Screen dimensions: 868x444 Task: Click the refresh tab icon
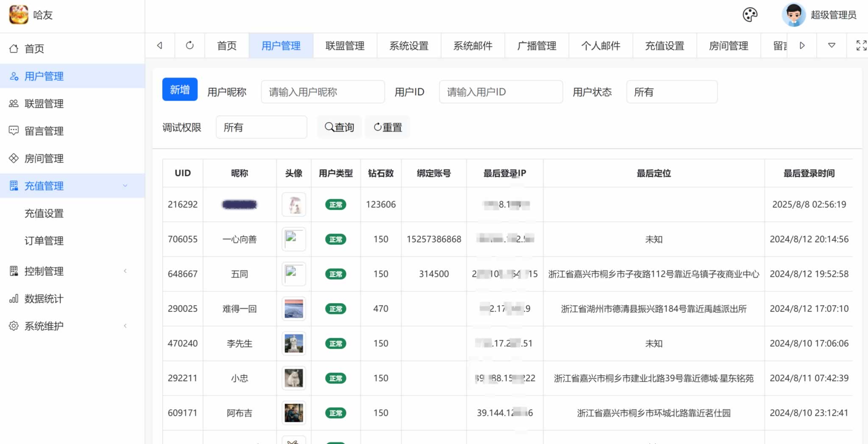point(189,45)
